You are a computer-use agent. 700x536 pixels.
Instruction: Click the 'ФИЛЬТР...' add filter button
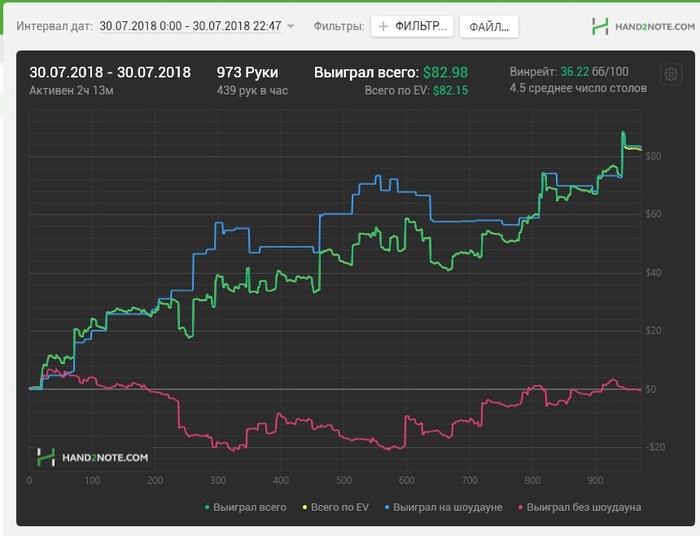(412, 27)
